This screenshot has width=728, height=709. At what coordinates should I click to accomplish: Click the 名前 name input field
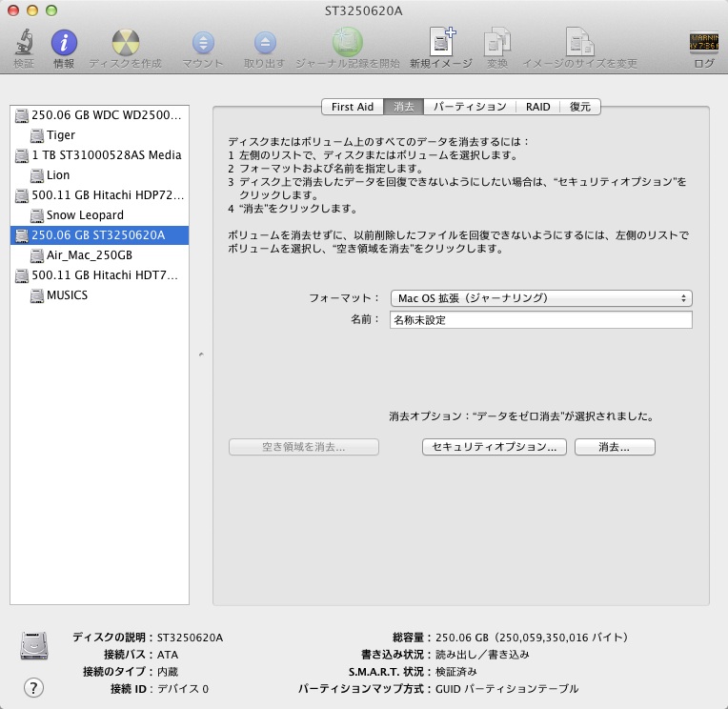pyautogui.click(x=540, y=320)
